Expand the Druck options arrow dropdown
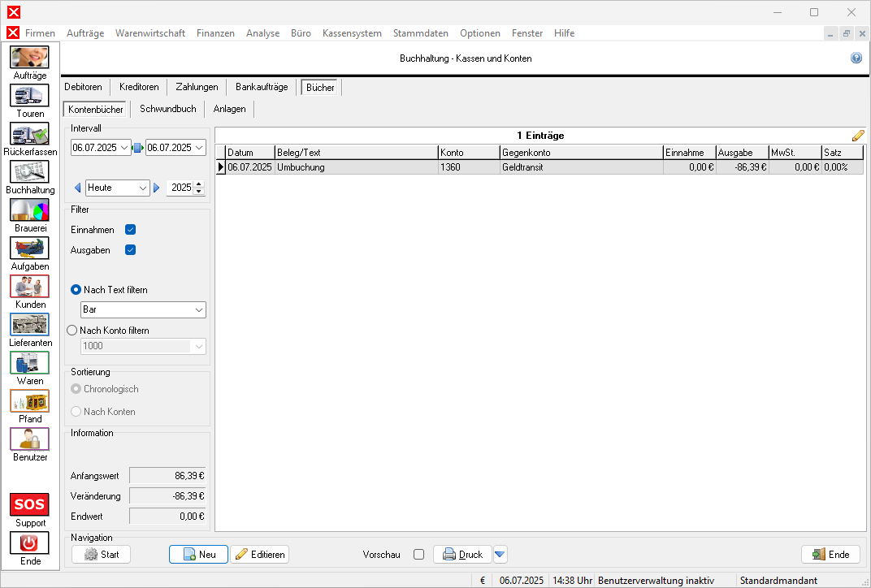Screen dimensions: 871x588 click(500, 555)
